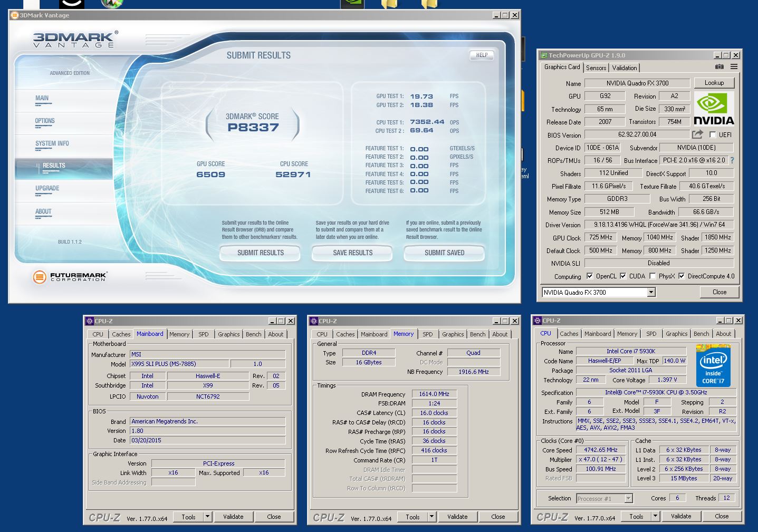Click the Lookup button in GPU-Z

714,83
